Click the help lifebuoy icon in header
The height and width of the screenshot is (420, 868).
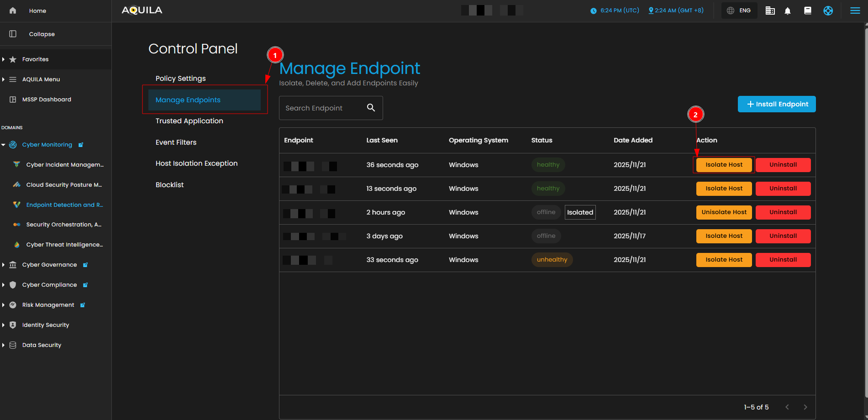tap(828, 11)
